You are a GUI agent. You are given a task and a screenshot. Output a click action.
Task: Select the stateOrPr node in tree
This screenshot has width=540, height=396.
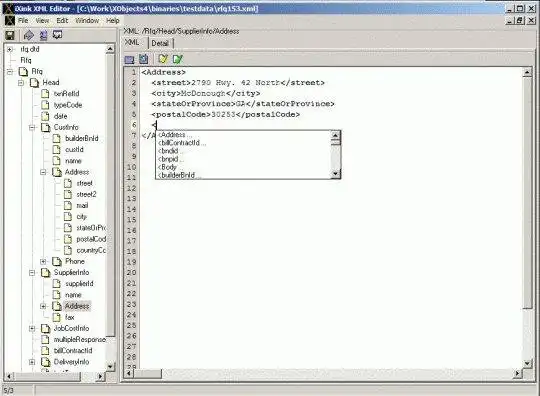click(91, 228)
